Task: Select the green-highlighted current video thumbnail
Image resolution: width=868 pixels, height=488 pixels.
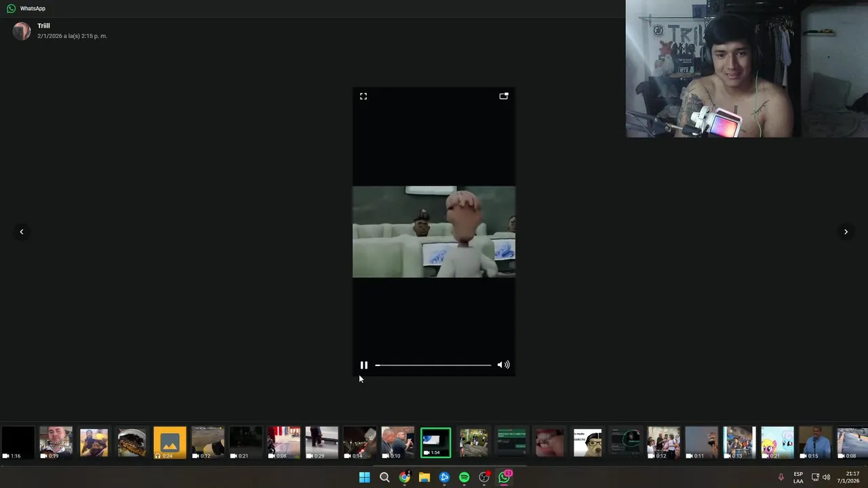Action: [x=435, y=443]
